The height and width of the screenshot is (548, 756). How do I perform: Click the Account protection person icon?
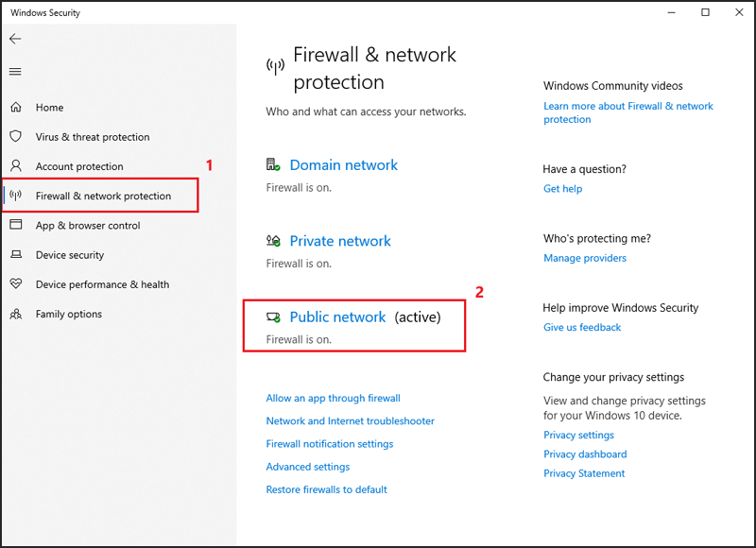coord(16,165)
